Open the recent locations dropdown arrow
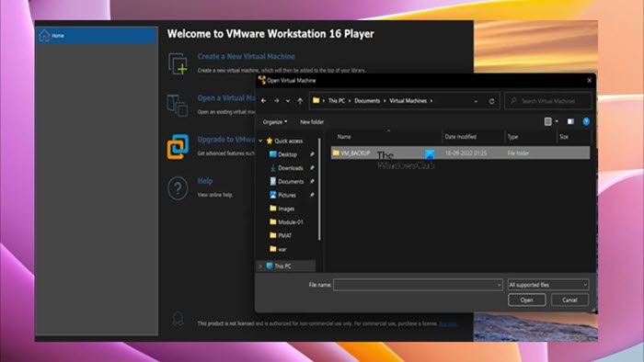The image size is (644, 362). [288, 101]
